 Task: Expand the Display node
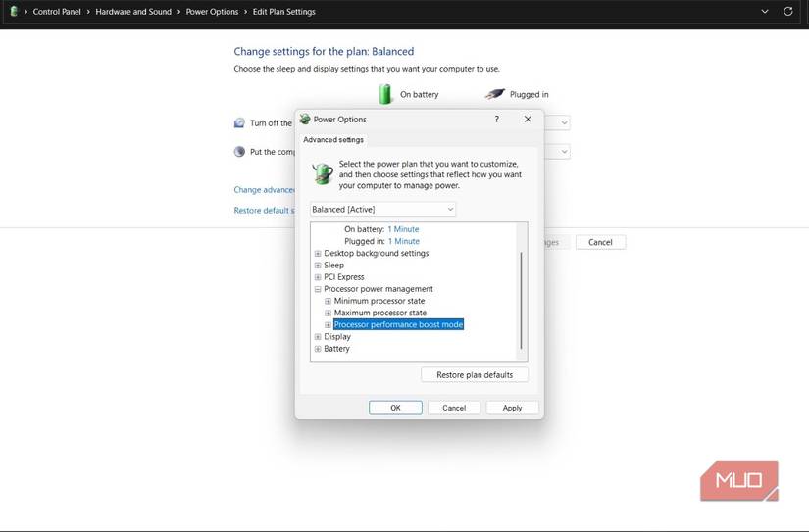click(x=318, y=337)
